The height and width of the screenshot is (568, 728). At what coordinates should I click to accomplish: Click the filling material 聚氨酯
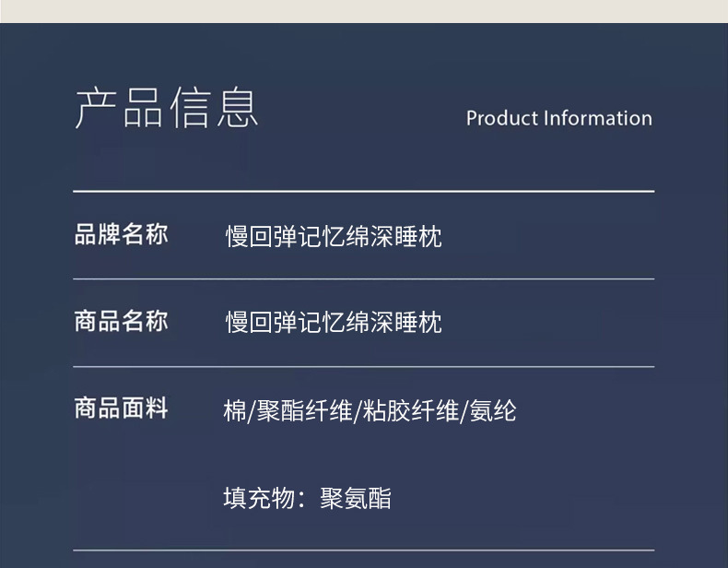pyautogui.click(x=356, y=499)
